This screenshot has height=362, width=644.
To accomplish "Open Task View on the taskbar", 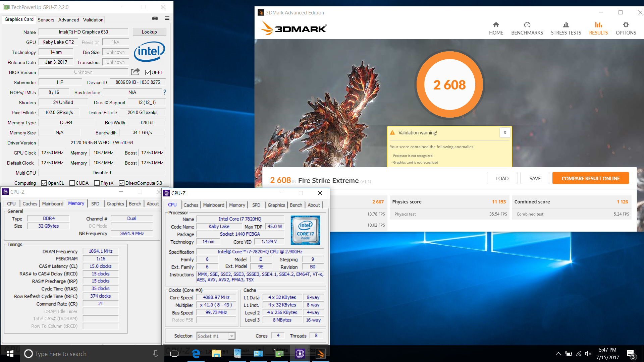I will click(x=174, y=354).
